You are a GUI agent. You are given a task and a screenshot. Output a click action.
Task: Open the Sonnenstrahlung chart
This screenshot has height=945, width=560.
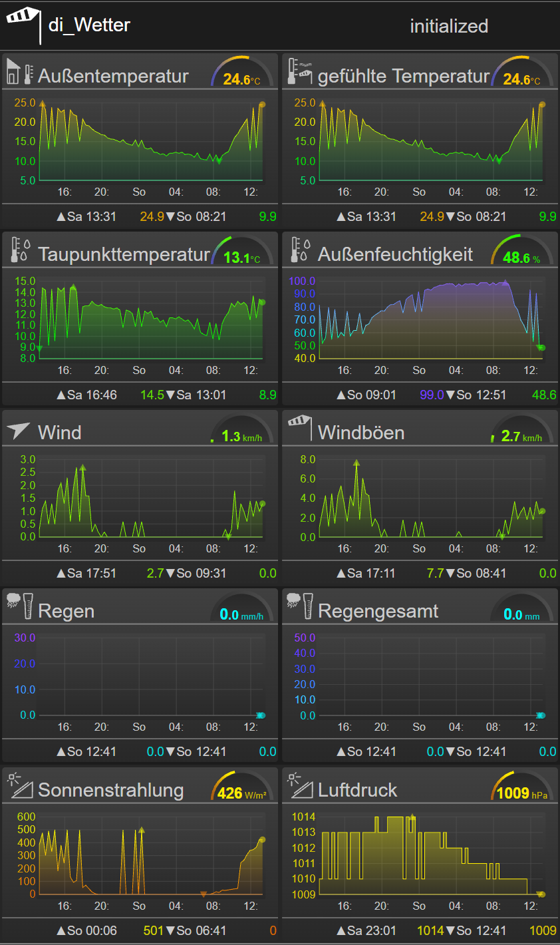[x=140, y=860]
